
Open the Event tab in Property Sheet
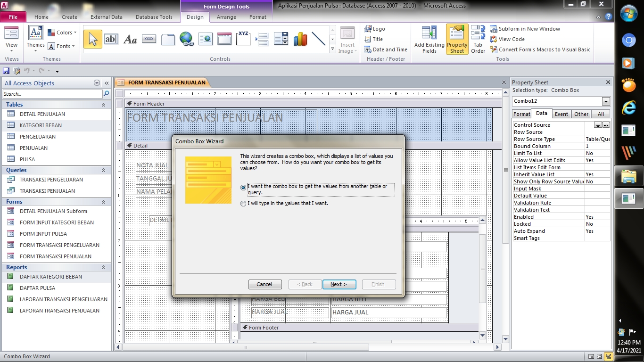[561, 114]
